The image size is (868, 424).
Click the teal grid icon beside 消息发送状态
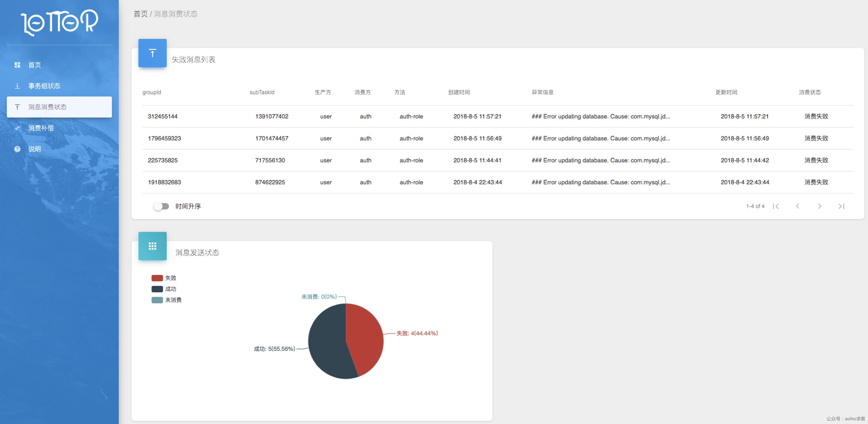pos(152,246)
